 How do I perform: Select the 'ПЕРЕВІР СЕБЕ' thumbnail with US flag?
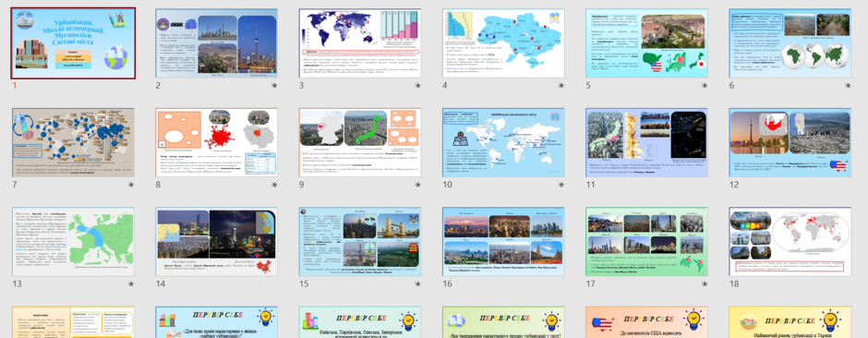pyautogui.click(x=646, y=322)
